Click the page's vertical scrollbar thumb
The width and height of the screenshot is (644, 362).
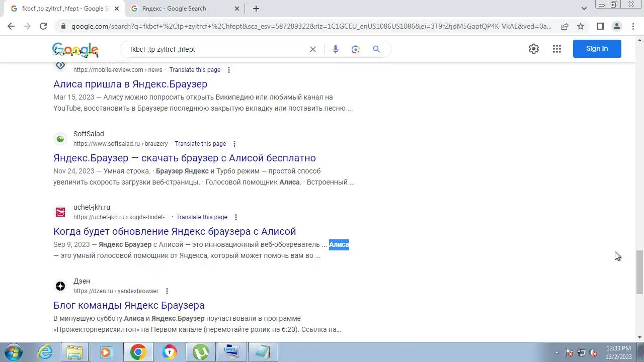(639, 272)
